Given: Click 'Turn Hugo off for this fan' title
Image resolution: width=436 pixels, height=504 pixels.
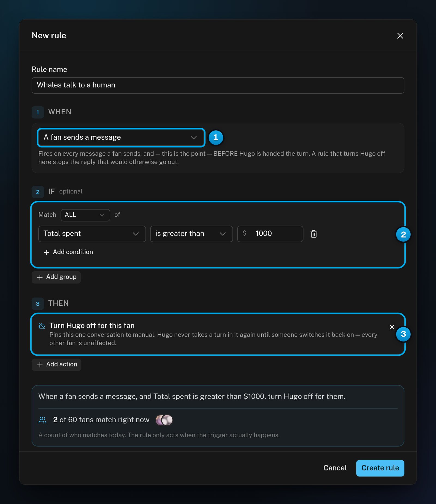Looking at the screenshot, I should [x=92, y=326].
